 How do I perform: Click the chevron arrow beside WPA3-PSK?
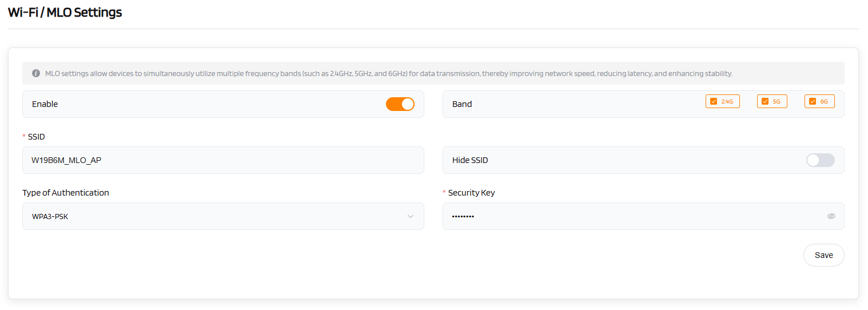(x=410, y=216)
